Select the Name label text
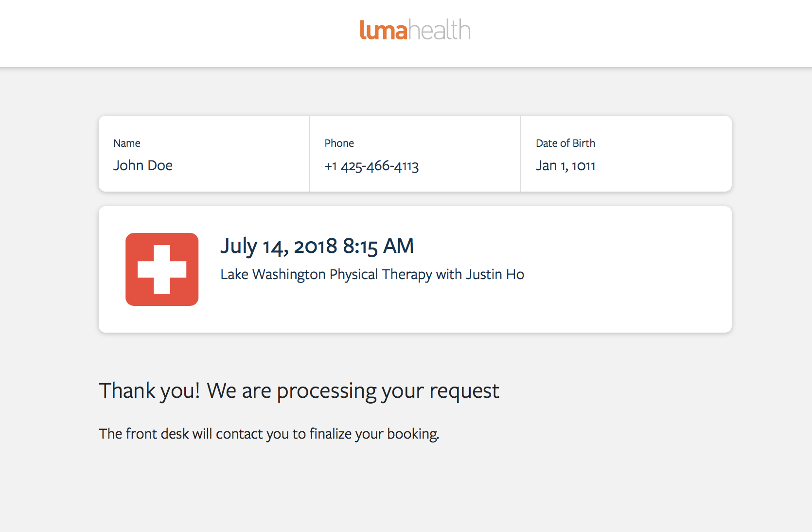Screen dimensions: 812x532 click(127, 143)
